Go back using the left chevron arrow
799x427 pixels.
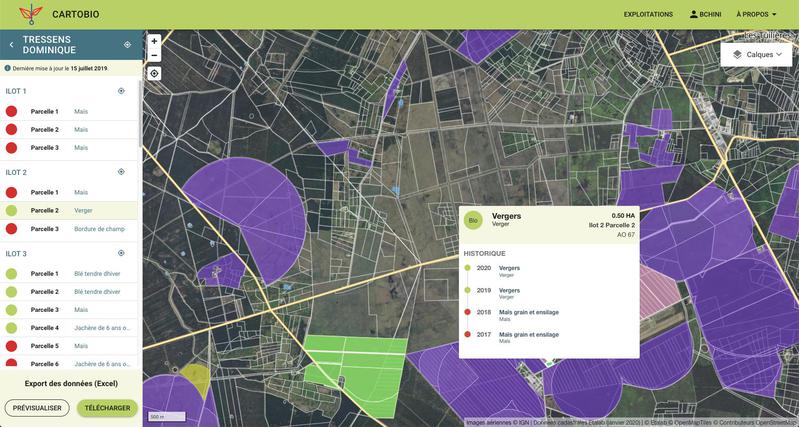tap(11, 45)
